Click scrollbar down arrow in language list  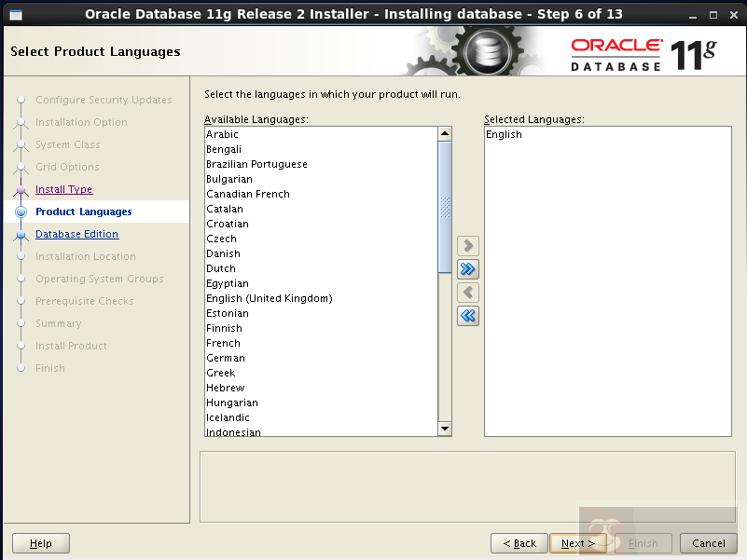[445, 429]
